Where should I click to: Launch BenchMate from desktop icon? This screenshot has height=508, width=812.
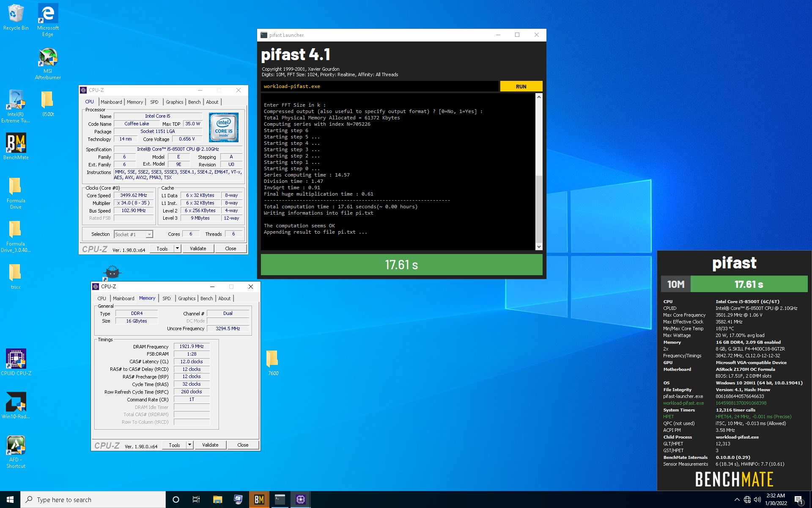point(16,146)
